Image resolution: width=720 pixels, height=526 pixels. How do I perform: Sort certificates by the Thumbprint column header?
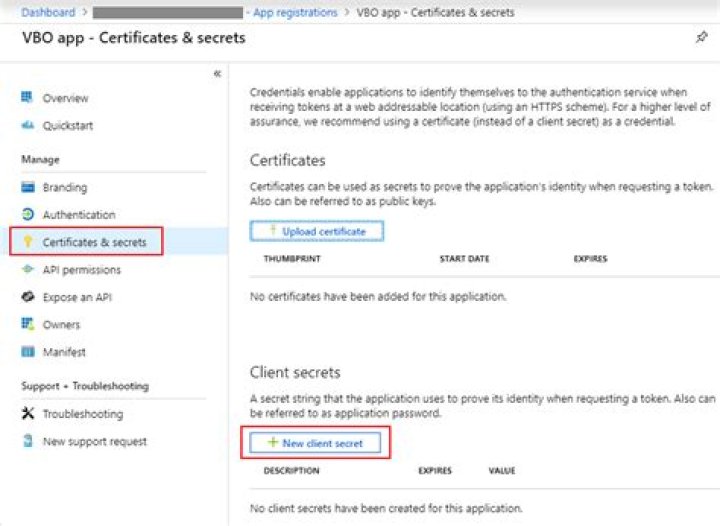291,259
